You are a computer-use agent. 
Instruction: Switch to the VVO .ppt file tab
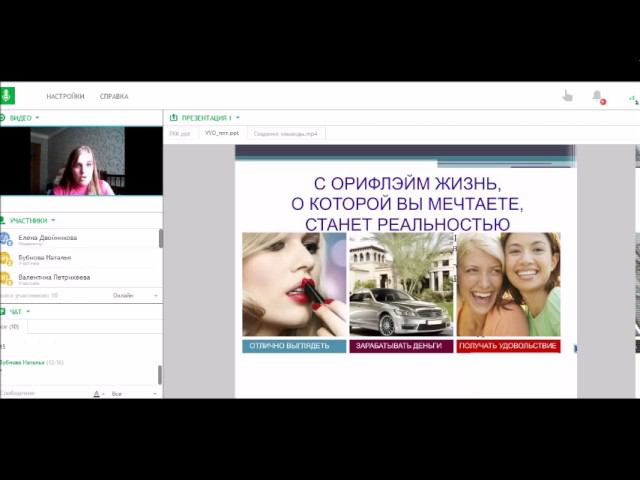[222, 133]
